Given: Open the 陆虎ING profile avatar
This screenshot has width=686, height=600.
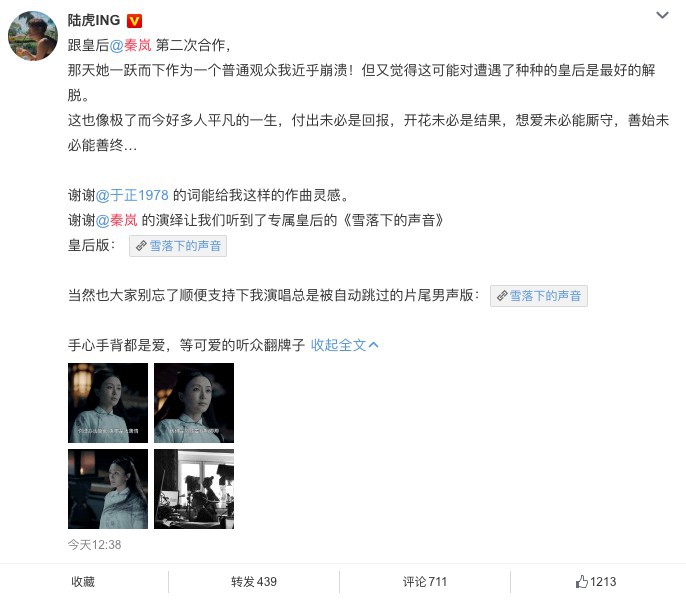Looking at the screenshot, I should [x=33, y=35].
